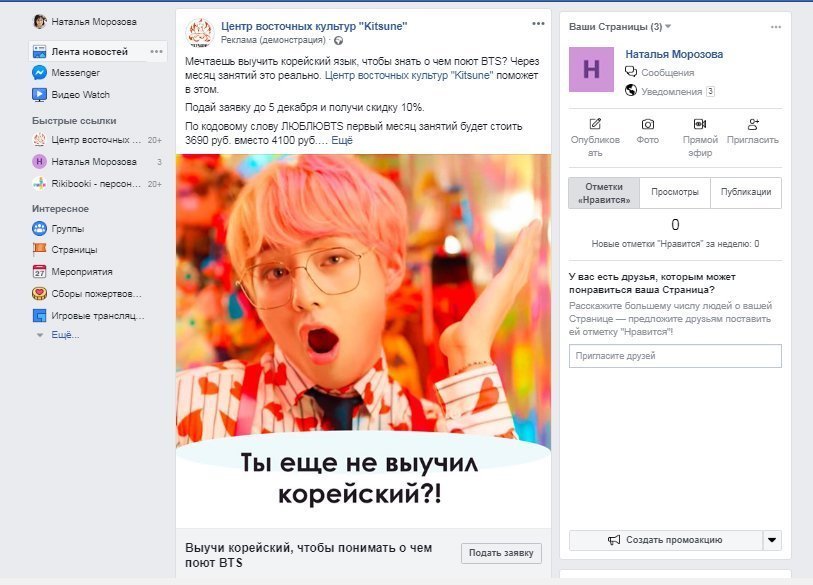Click Kitsune shortcut icon under Быстрые ссылки
This screenshot has height=585, width=813.
39,140
